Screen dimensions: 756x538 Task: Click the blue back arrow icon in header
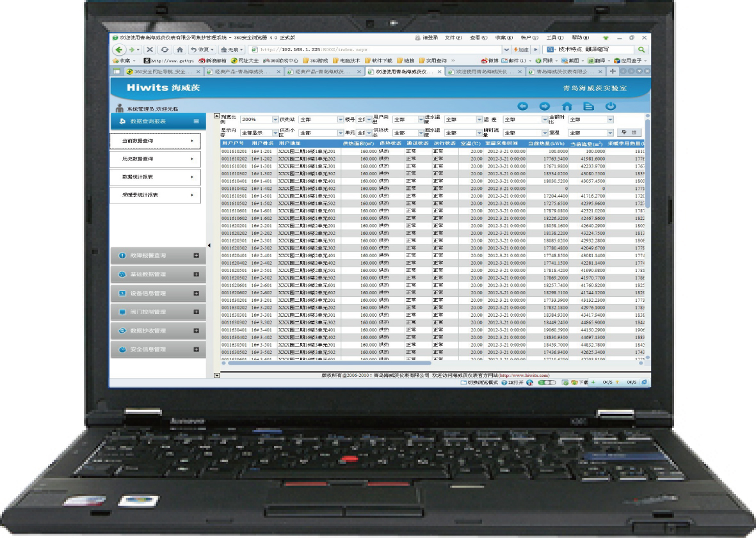coord(523,106)
